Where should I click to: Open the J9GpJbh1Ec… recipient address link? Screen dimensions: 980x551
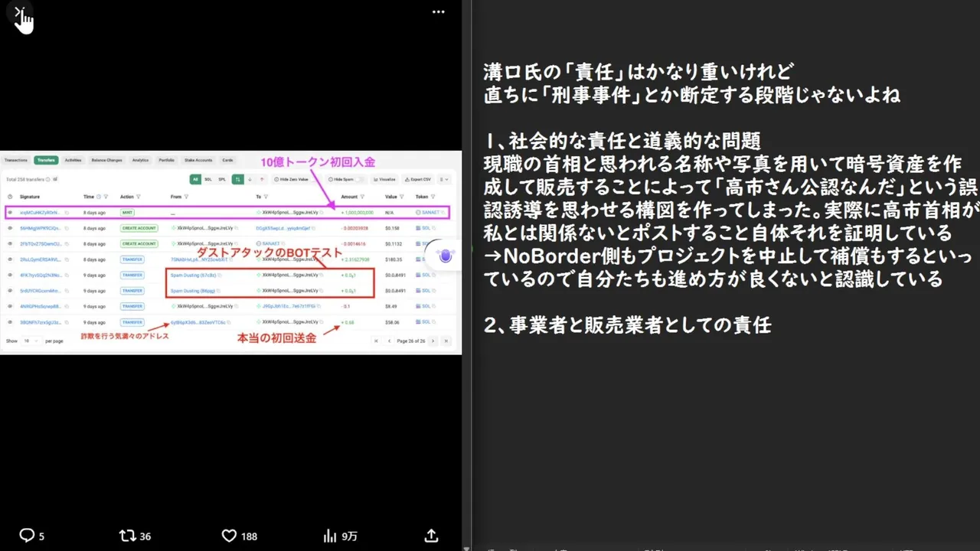click(x=289, y=306)
